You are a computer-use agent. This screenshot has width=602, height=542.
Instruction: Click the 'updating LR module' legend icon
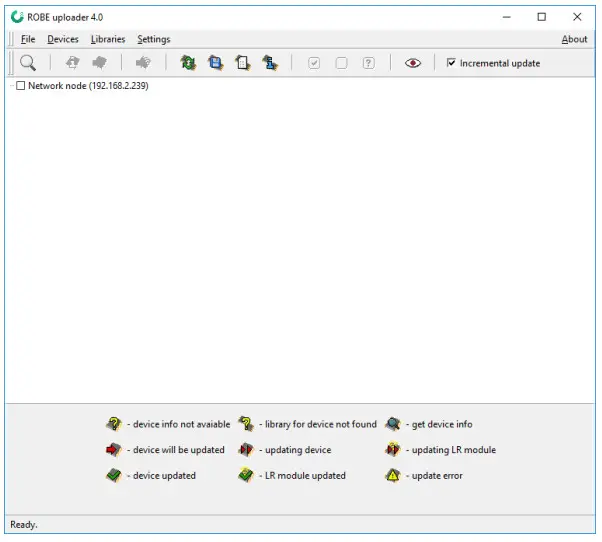click(x=393, y=449)
